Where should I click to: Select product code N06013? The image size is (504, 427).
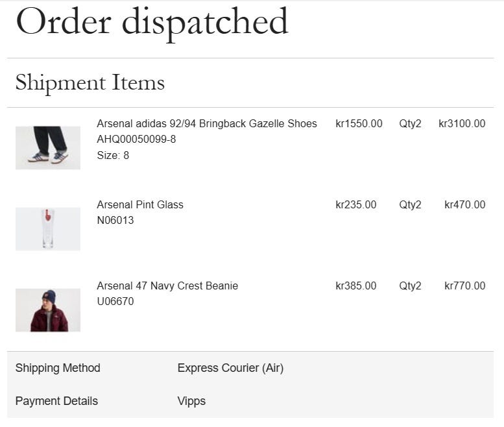(x=115, y=221)
